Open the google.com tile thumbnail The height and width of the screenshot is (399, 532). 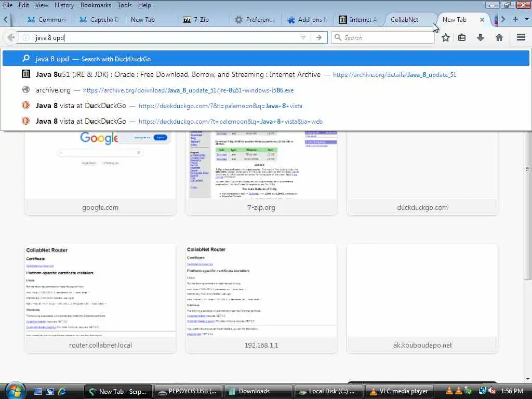[x=100, y=165]
